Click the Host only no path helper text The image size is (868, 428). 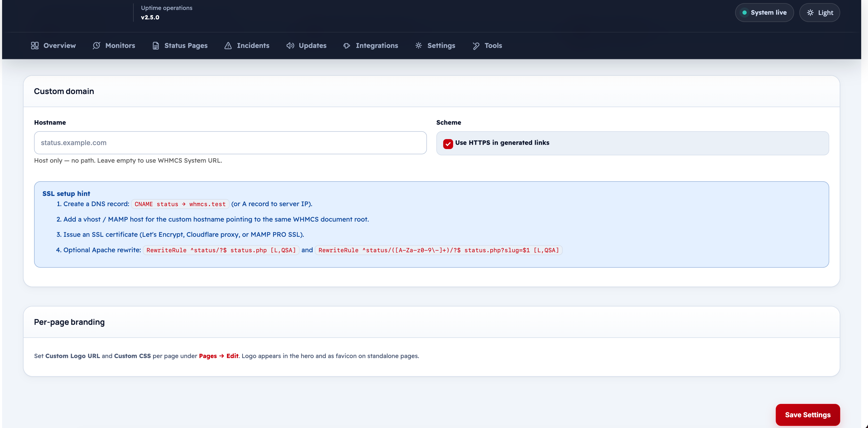tap(128, 161)
